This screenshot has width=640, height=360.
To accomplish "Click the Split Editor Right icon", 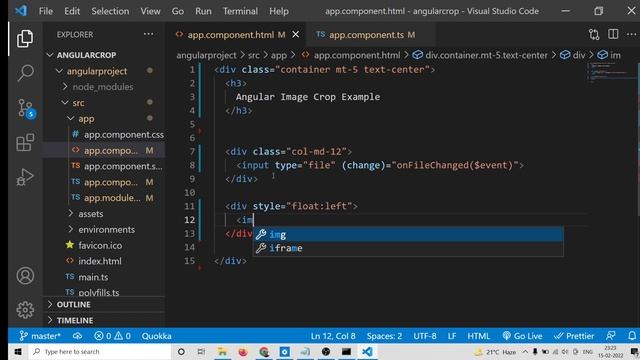I will [x=613, y=34].
